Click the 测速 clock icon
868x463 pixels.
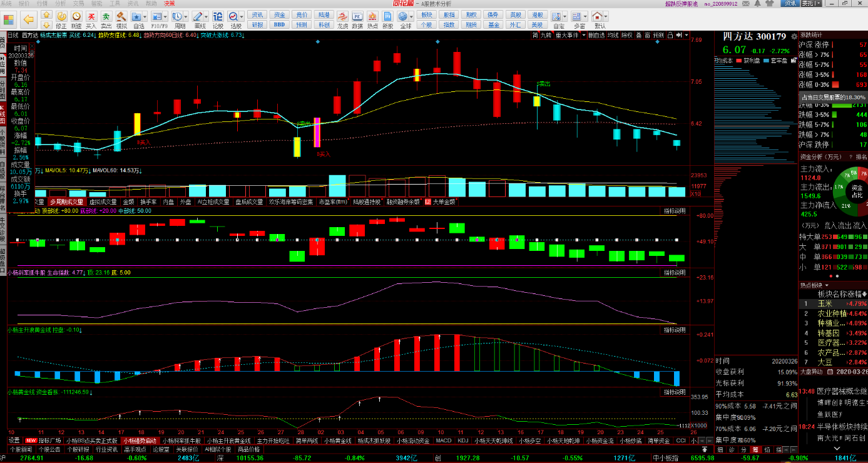click(76, 16)
